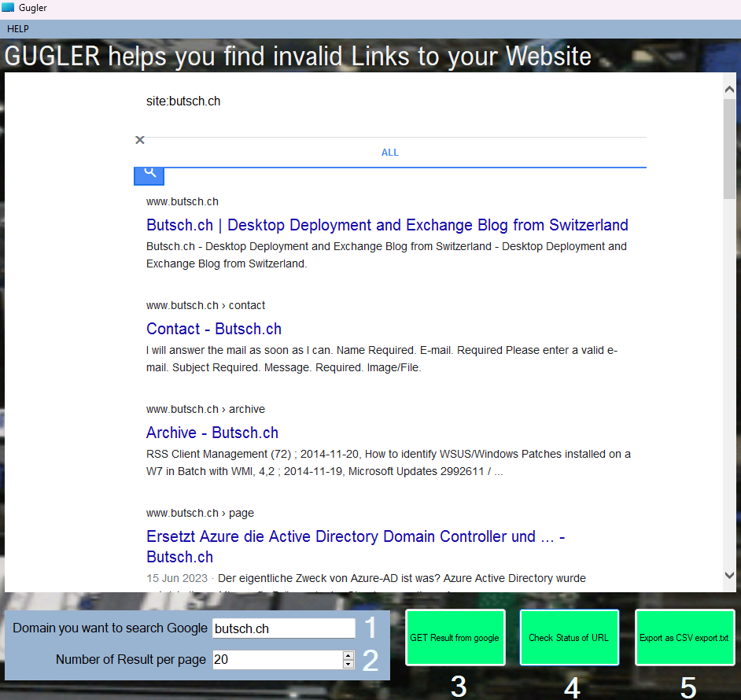This screenshot has width=741, height=700.
Task: Click the Export as CSV export.txt button
Action: click(x=684, y=638)
